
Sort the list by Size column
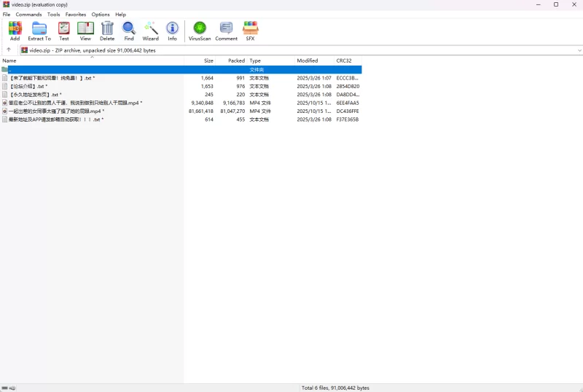pos(208,60)
